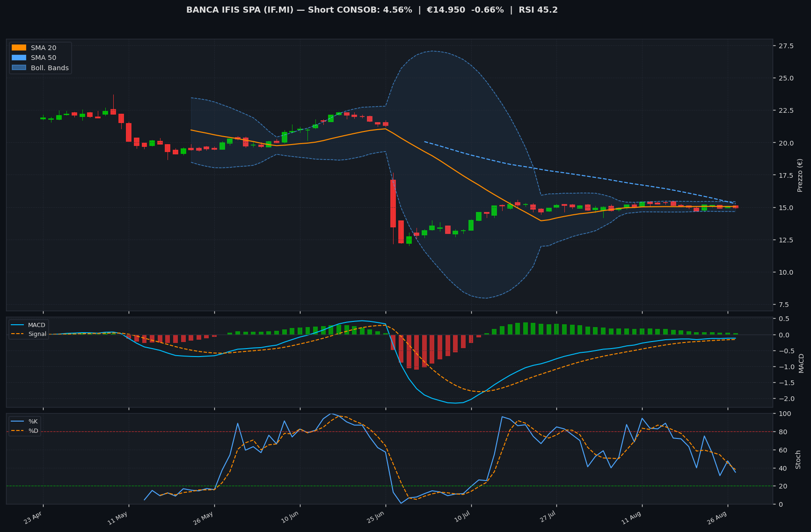This screenshot has width=811, height=532.
Task: Click the "60" Stoch tick label
Action: coord(782,450)
